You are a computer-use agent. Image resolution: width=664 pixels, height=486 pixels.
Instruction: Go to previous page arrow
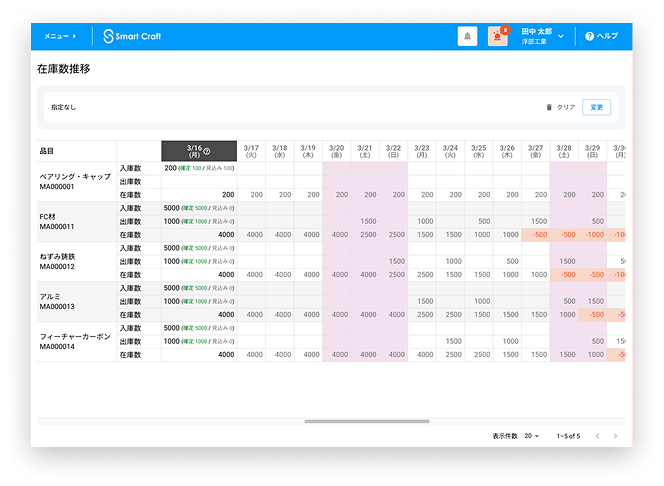point(595,436)
